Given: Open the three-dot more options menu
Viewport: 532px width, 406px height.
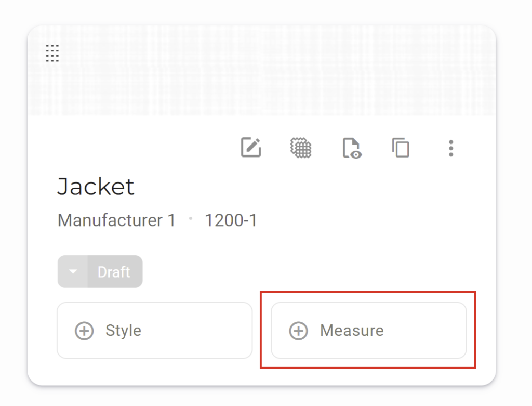Looking at the screenshot, I should [x=450, y=148].
